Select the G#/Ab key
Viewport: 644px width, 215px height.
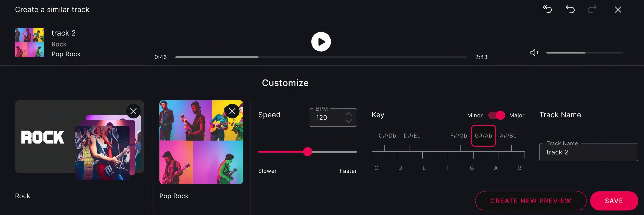[x=483, y=136]
